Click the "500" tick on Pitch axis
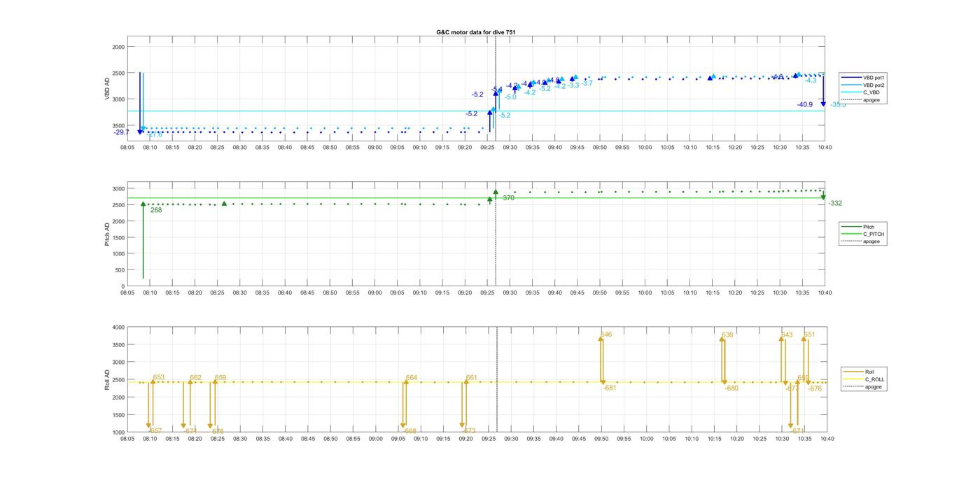Screen dimensions: 980x485 120,270
